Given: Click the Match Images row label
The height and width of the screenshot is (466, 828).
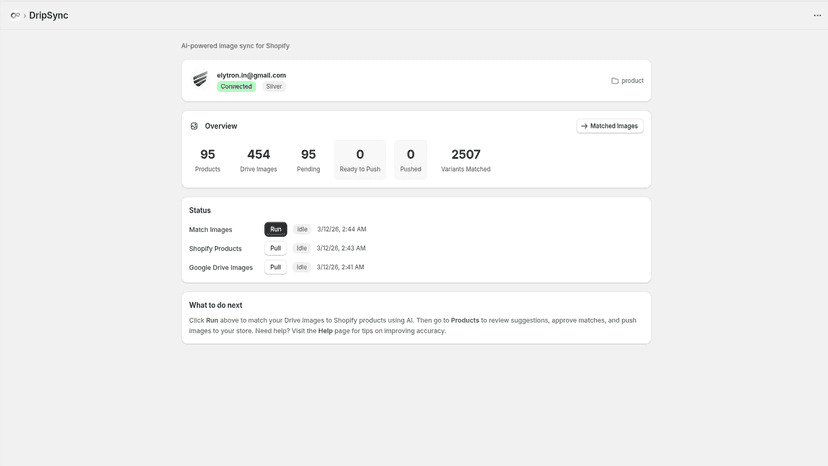Looking at the screenshot, I should 211,230.
